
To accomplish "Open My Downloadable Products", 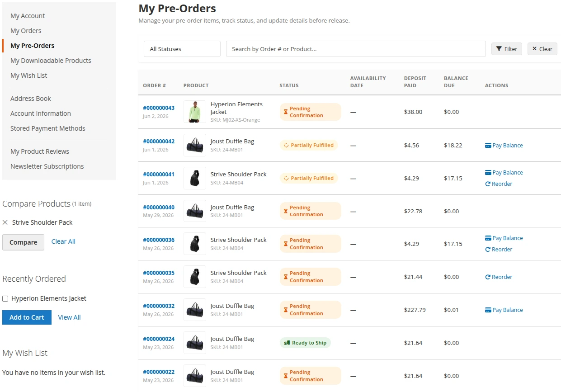I will pos(51,61).
